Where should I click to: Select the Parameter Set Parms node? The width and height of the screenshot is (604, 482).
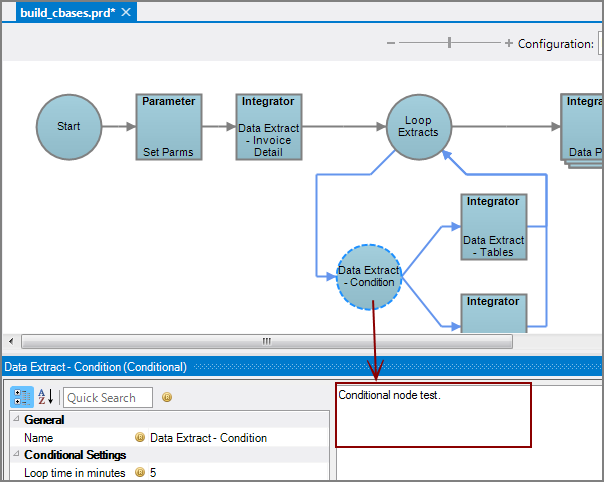[x=168, y=127]
